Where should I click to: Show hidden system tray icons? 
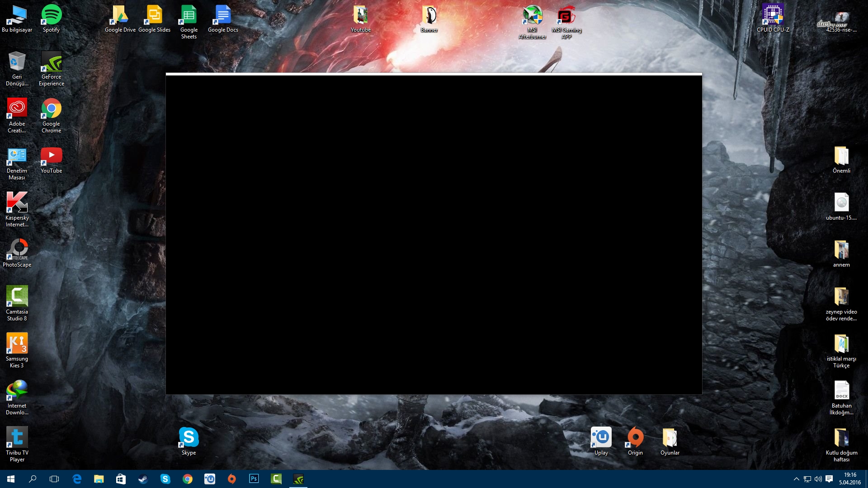point(797,479)
